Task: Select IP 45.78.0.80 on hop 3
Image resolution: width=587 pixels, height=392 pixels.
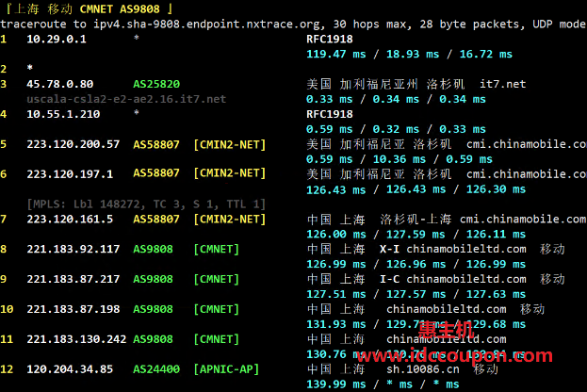Action: point(60,84)
